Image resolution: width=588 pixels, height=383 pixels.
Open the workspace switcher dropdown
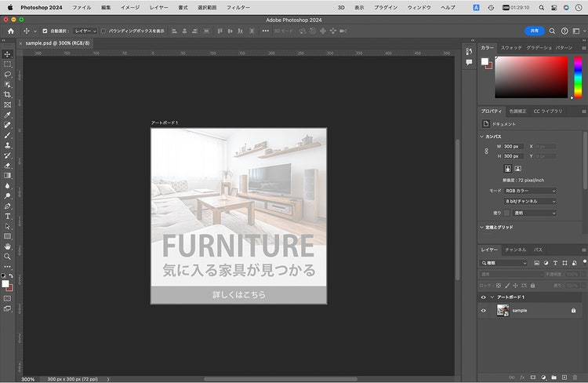[578, 31]
